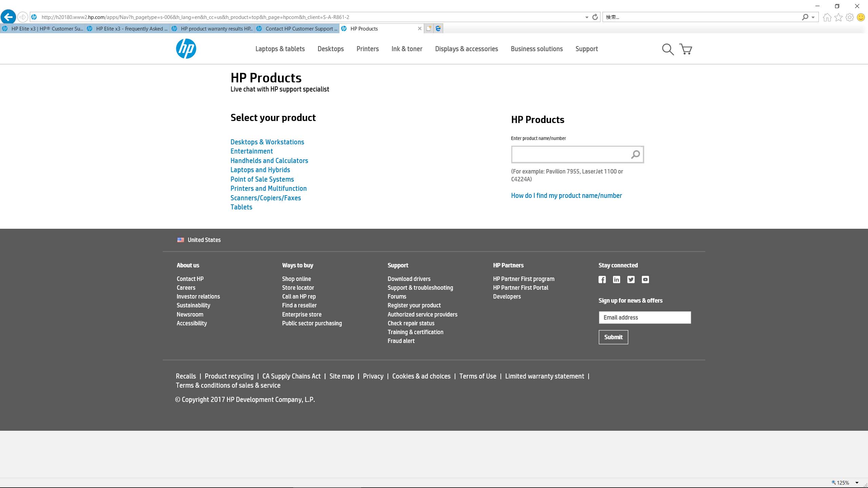Screen dimensions: 868x488
Task: Click the product search magnifier button
Action: 635,155
